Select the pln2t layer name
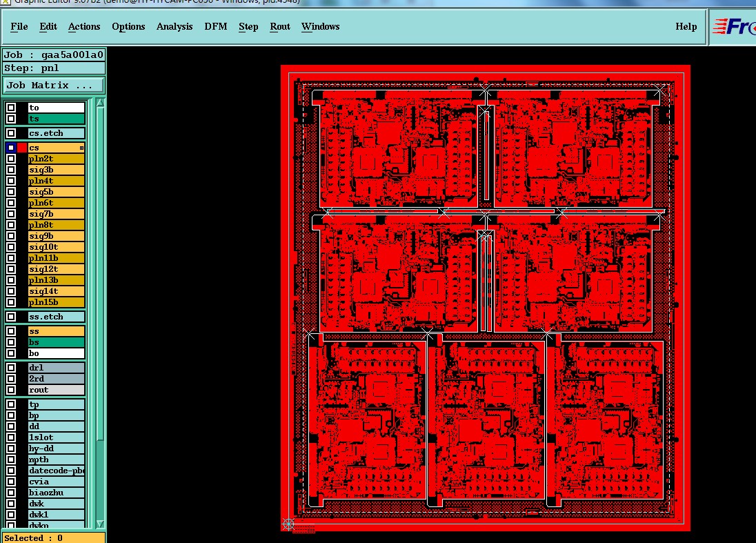This screenshot has height=543, width=756. click(57, 159)
